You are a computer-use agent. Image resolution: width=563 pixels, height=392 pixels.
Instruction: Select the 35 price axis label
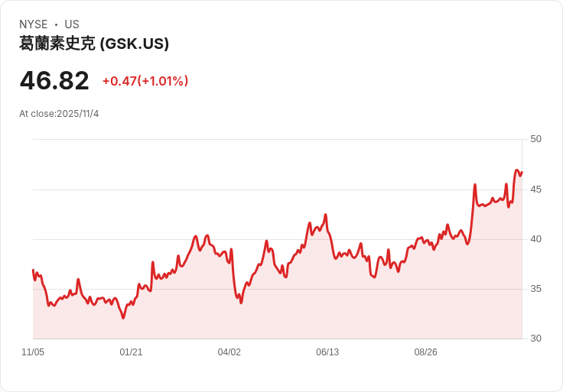point(535,289)
